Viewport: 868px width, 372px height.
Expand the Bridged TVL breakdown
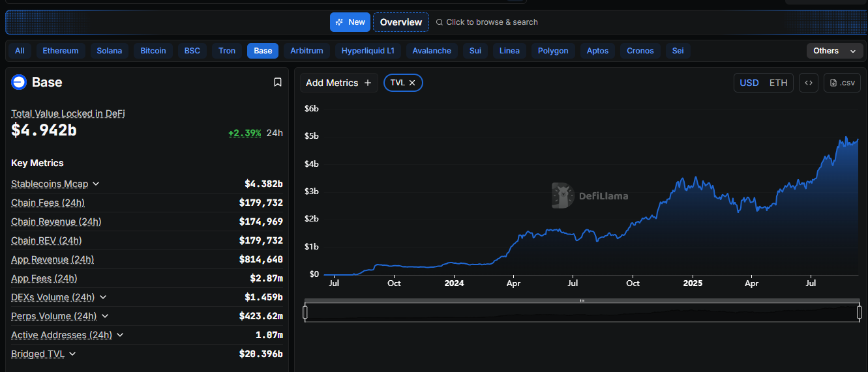72,354
